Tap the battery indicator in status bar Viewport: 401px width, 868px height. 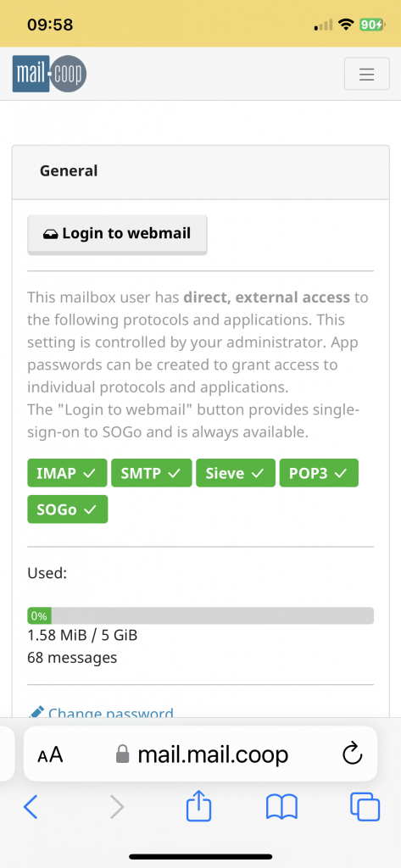click(x=371, y=25)
